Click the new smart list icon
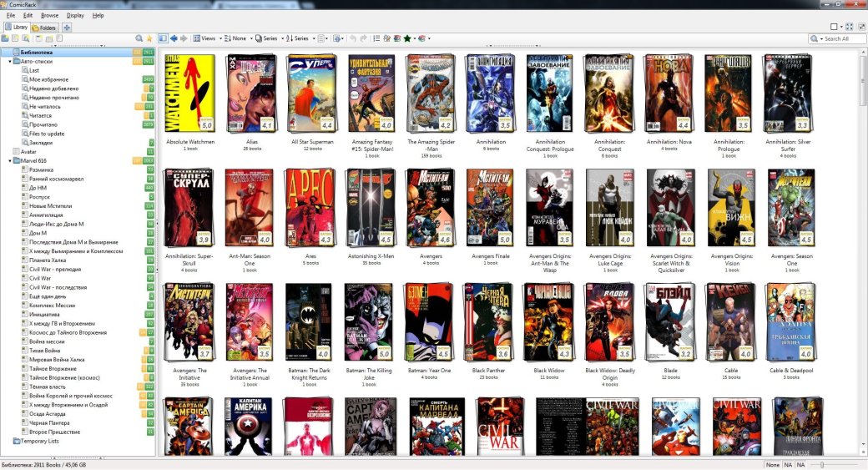This screenshot has width=868, height=470. click(26, 38)
